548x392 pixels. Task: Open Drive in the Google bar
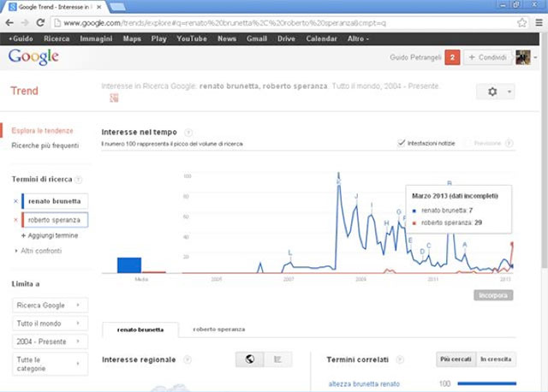pyautogui.click(x=286, y=39)
